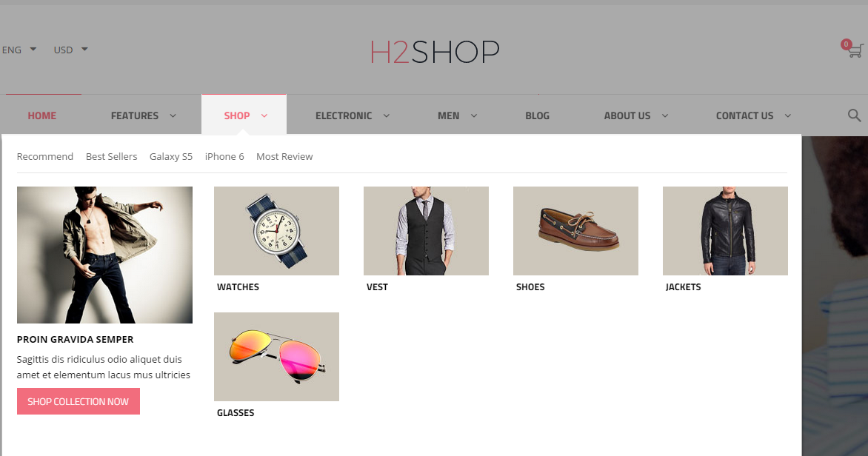
Task: Click the Shoes category image
Action: click(575, 231)
